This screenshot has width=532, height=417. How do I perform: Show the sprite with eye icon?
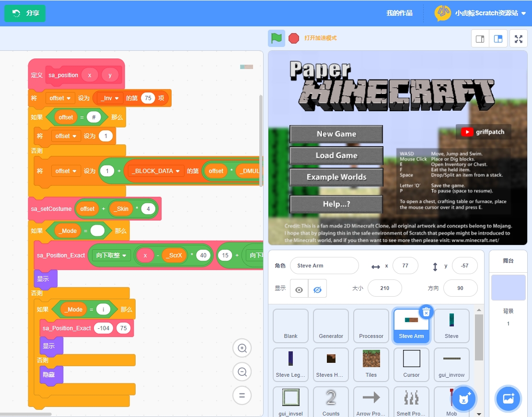click(299, 290)
